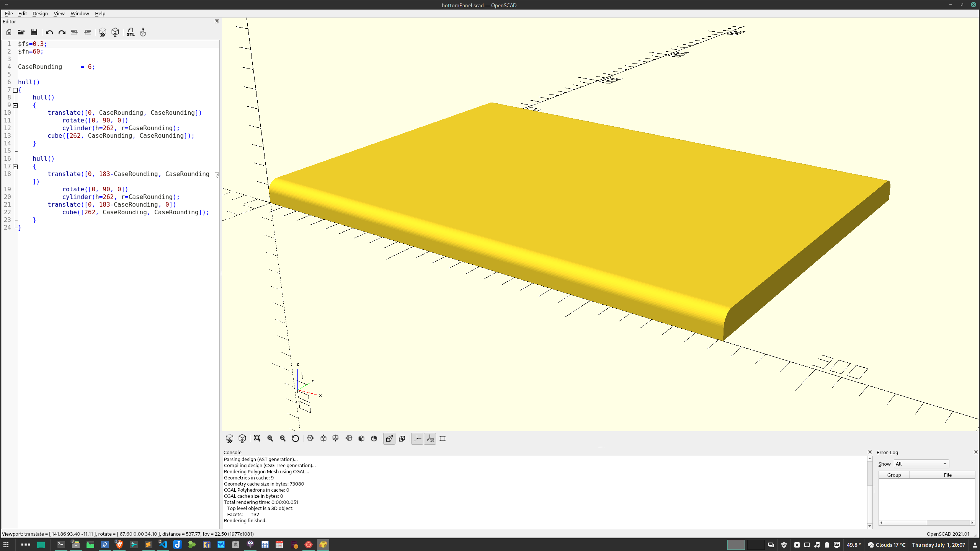Image resolution: width=980 pixels, height=551 pixels.
Task: Collapse the code fold at line 7
Action: tap(15, 90)
